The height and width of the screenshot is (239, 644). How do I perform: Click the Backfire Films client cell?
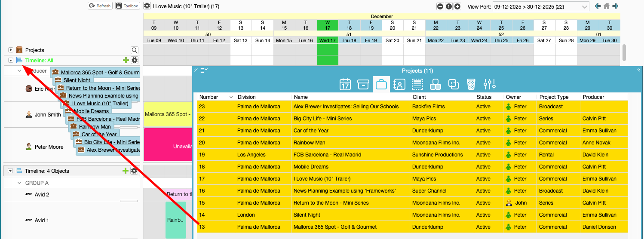tap(442, 107)
